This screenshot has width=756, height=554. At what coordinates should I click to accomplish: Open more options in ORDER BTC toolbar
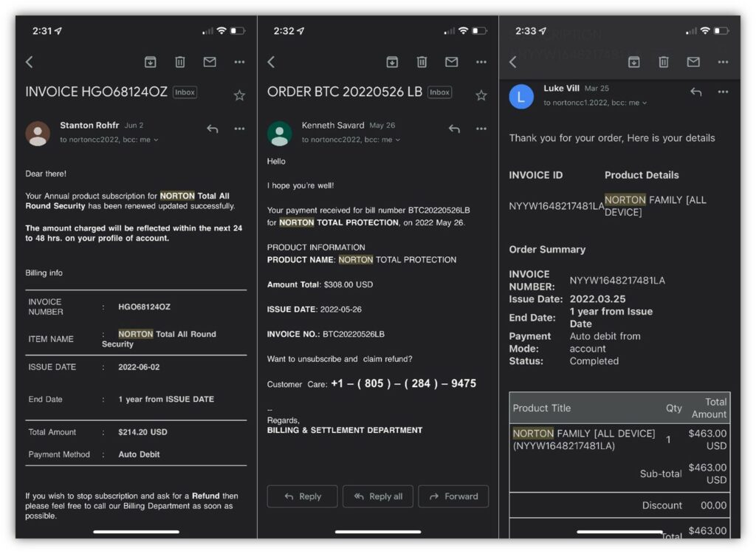[x=481, y=62]
